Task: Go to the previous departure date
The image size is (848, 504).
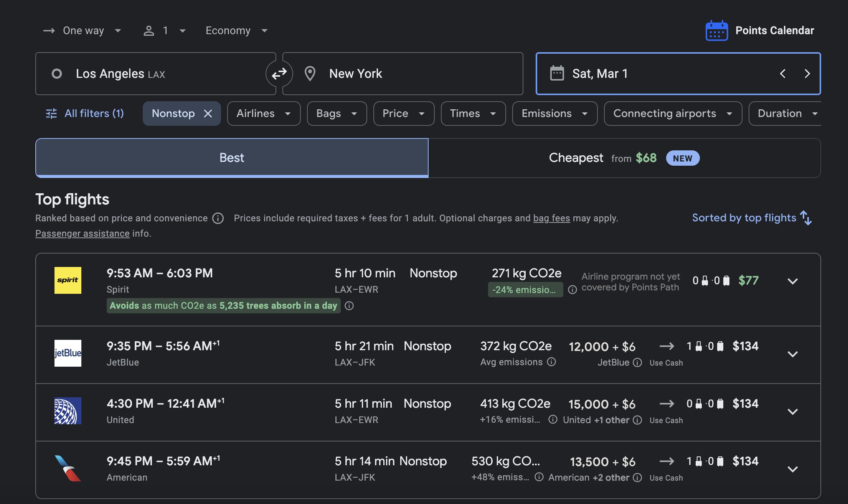Action: tap(783, 74)
